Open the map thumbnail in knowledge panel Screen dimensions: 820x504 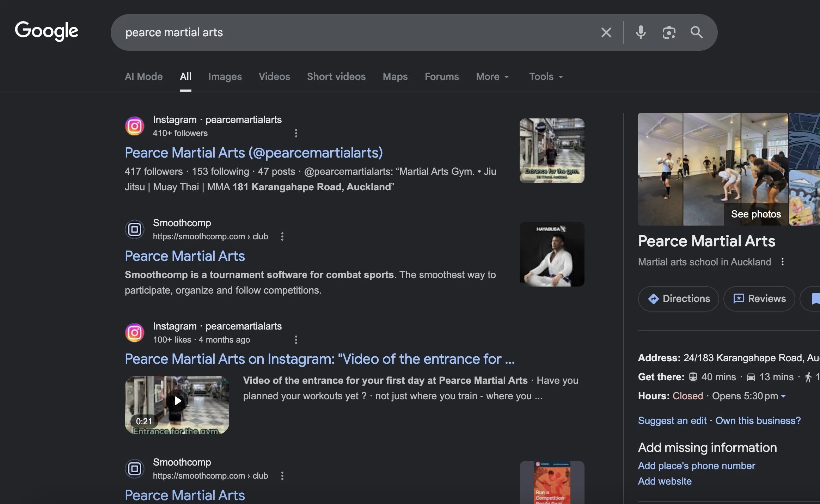tap(804, 141)
